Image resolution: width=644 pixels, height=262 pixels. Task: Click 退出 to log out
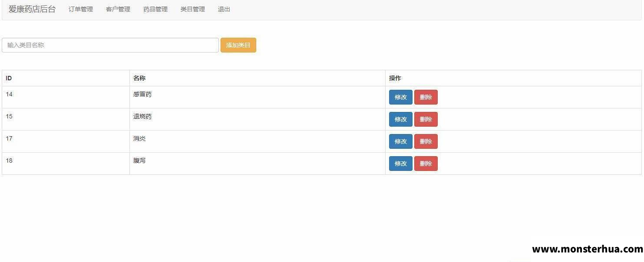[224, 9]
